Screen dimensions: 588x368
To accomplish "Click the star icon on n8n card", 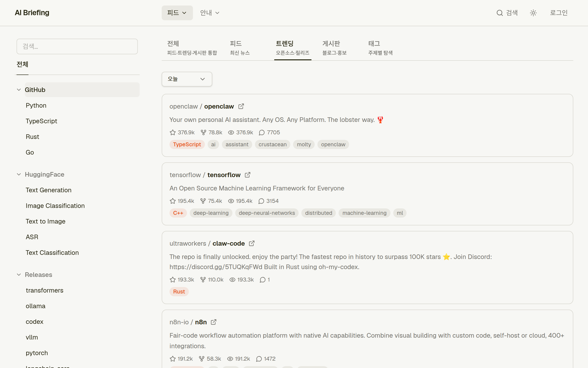I will [x=172, y=359].
